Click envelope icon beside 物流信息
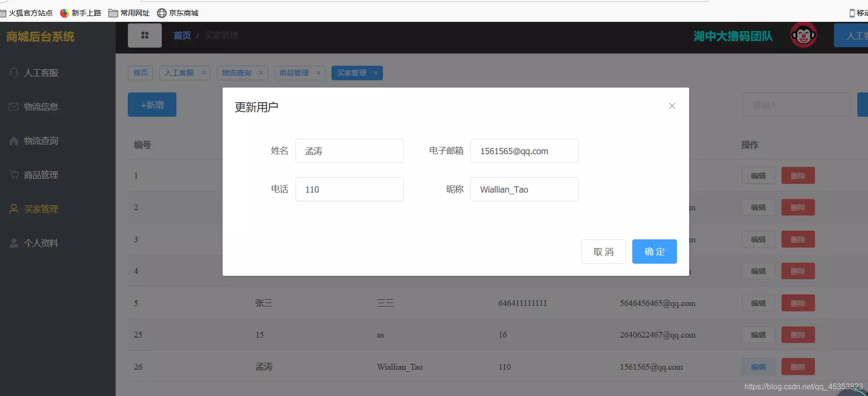 pyautogui.click(x=14, y=107)
